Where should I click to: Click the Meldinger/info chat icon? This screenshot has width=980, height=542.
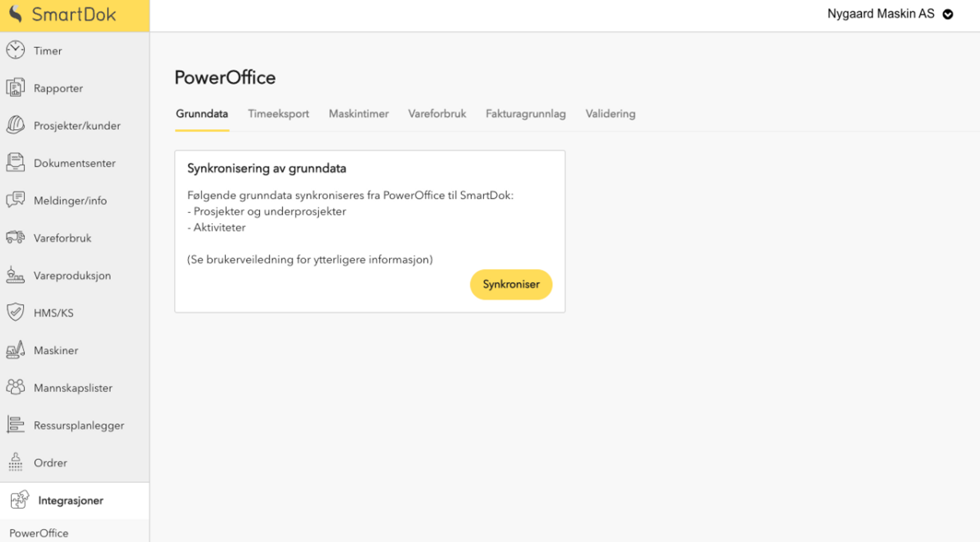[15, 200]
